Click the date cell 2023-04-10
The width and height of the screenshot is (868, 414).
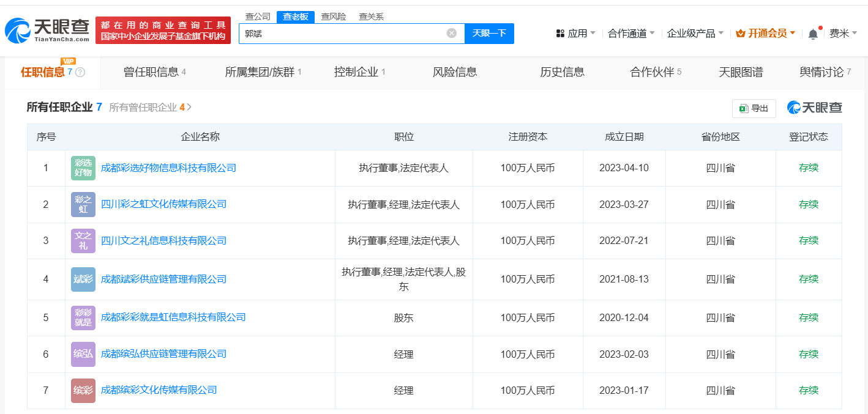coord(624,168)
